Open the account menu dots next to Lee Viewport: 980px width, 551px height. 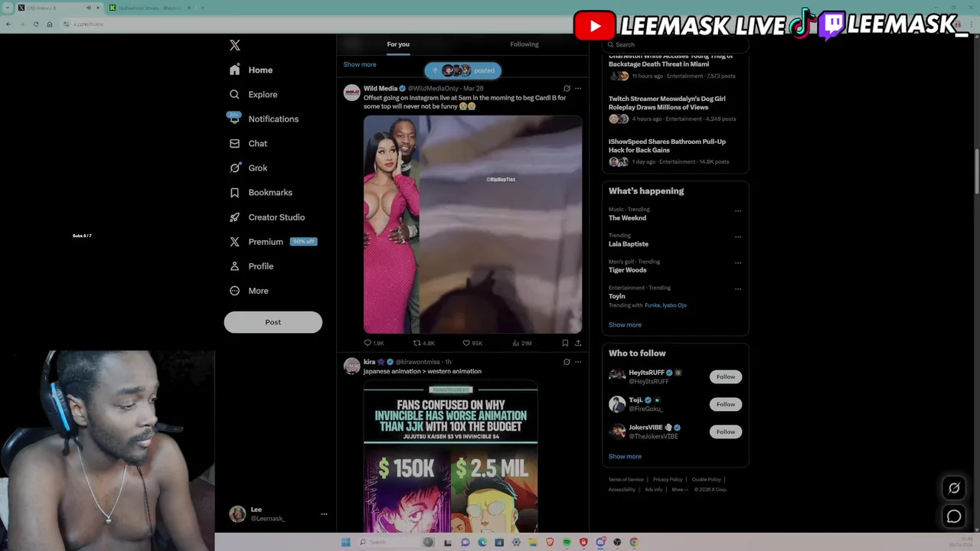tap(324, 514)
